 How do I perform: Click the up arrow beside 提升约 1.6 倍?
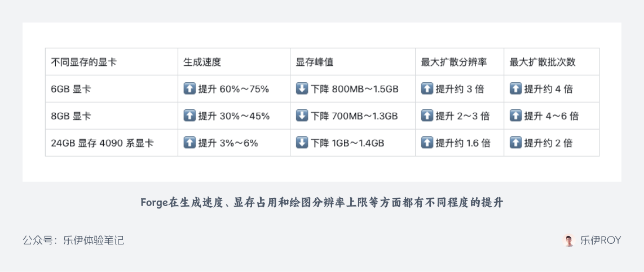(427, 143)
